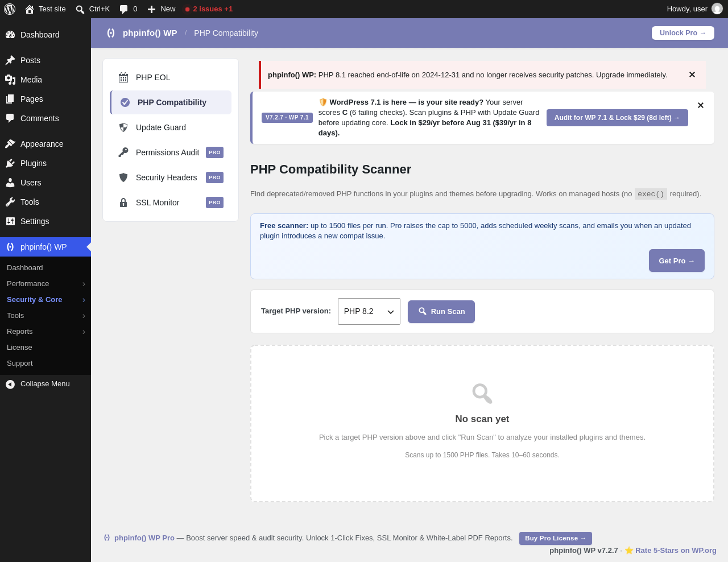Open the Support submenu item

pos(45,363)
